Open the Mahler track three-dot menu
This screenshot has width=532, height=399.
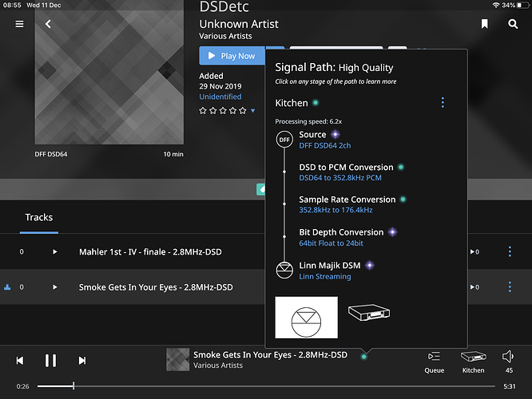(510, 251)
